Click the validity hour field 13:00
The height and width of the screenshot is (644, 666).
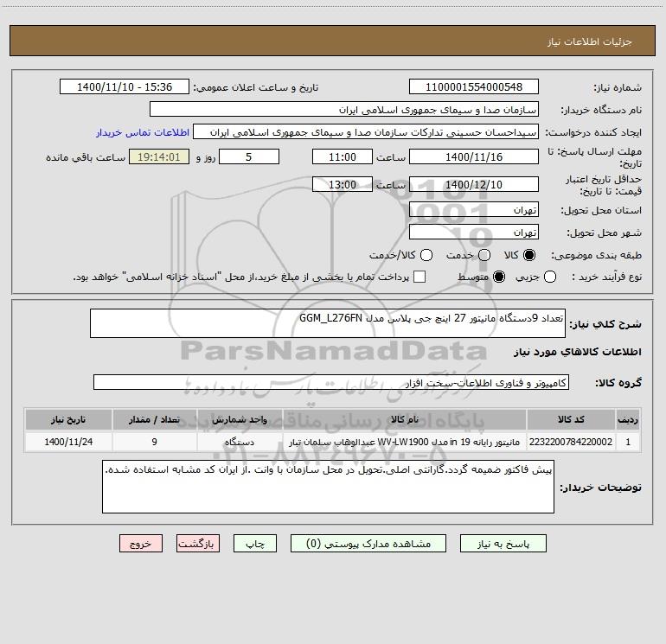click(x=343, y=185)
